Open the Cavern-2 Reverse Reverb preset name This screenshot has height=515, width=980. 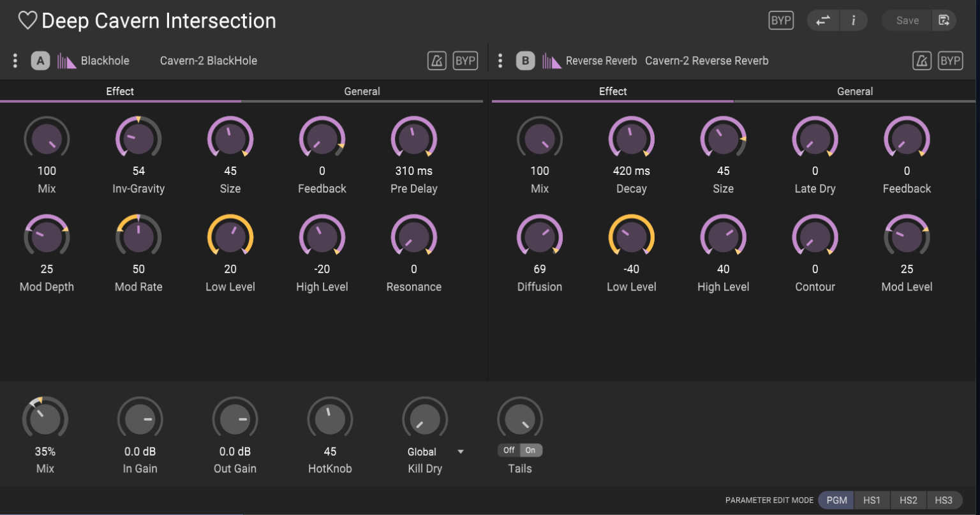(707, 61)
